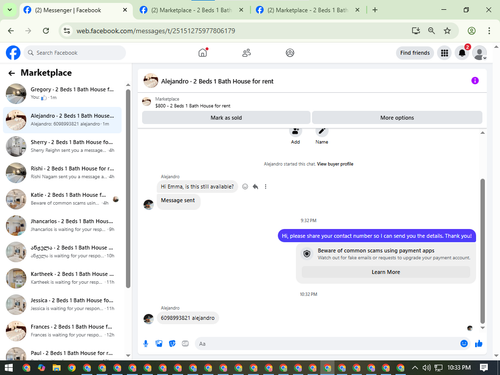This screenshot has height=375, width=500.
Task: Click the More options button
Action: tap(397, 118)
